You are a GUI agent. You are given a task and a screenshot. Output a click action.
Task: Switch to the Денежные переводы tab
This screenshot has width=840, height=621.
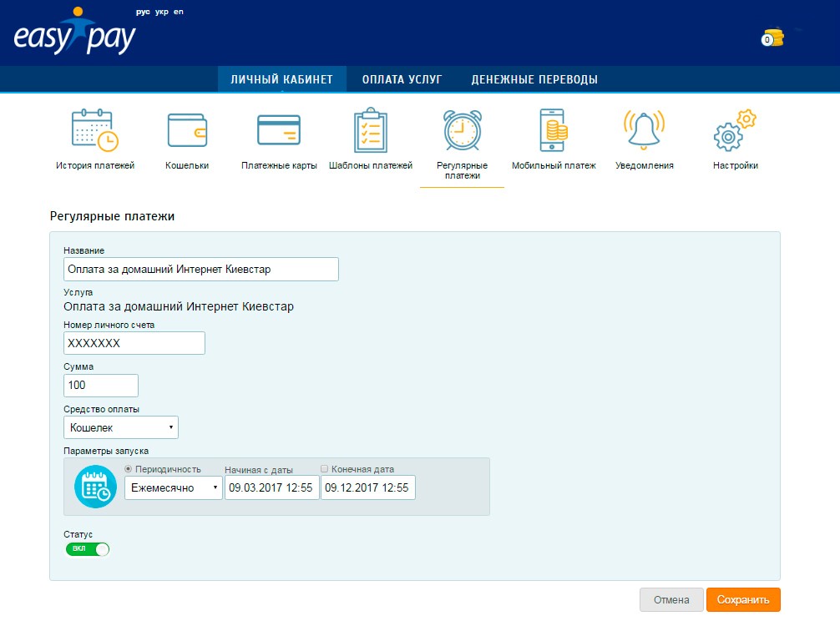coord(534,79)
